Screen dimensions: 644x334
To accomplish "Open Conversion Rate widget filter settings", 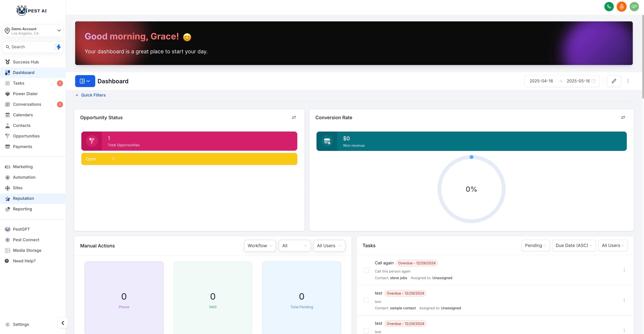I will pyautogui.click(x=623, y=117).
